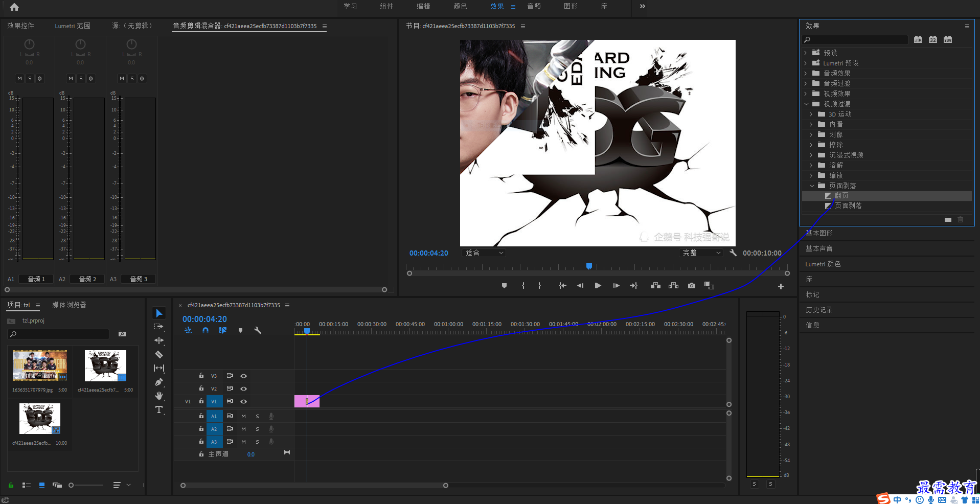
Task: Click new custom bin icon in Effects panel
Action: [x=948, y=219]
